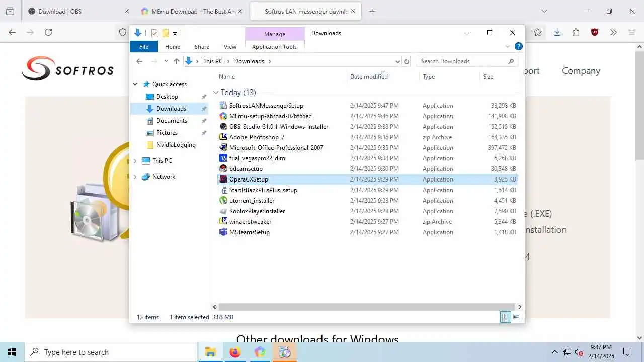Click the utorrent_installer file icon
Image resolution: width=644 pixels, height=362 pixels.
coord(224,201)
